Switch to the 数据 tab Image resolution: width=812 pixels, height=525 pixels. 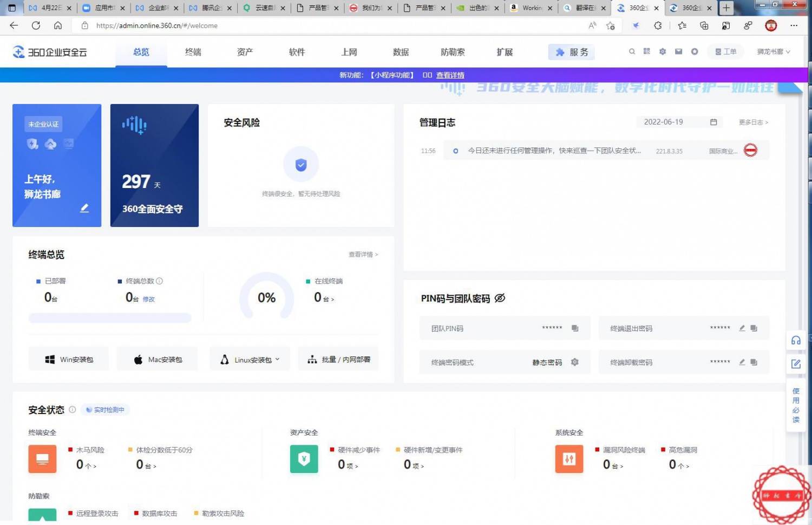coord(401,52)
